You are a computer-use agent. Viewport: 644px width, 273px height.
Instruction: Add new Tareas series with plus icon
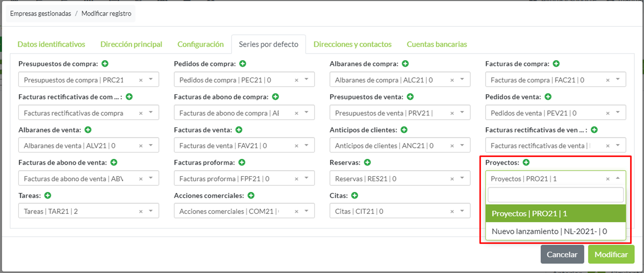(x=48, y=195)
